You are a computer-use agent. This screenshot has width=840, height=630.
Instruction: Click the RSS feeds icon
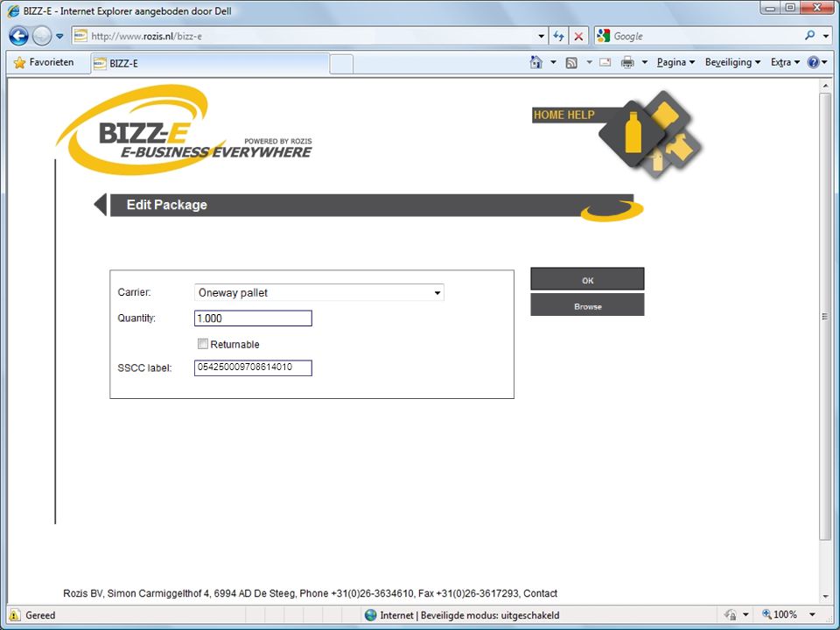click(571, 63)
